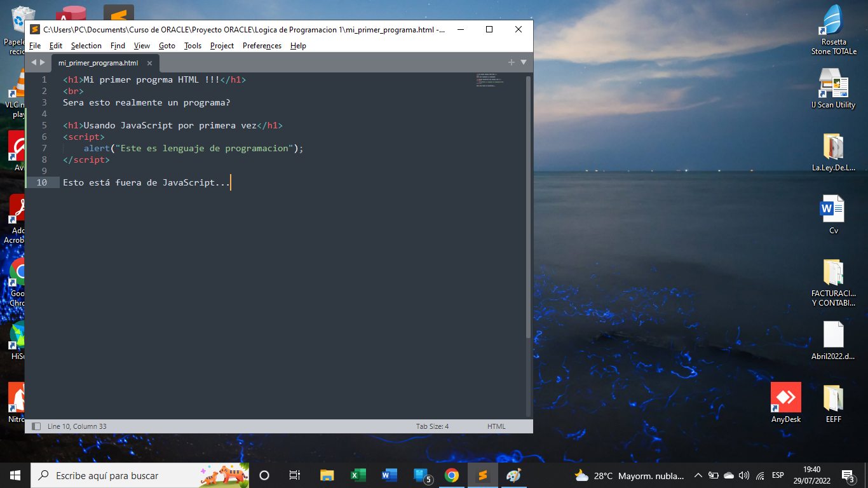868x488 pixels.
Task: Switch to Sublime Text taskbar button
Action: click(483, 475)
